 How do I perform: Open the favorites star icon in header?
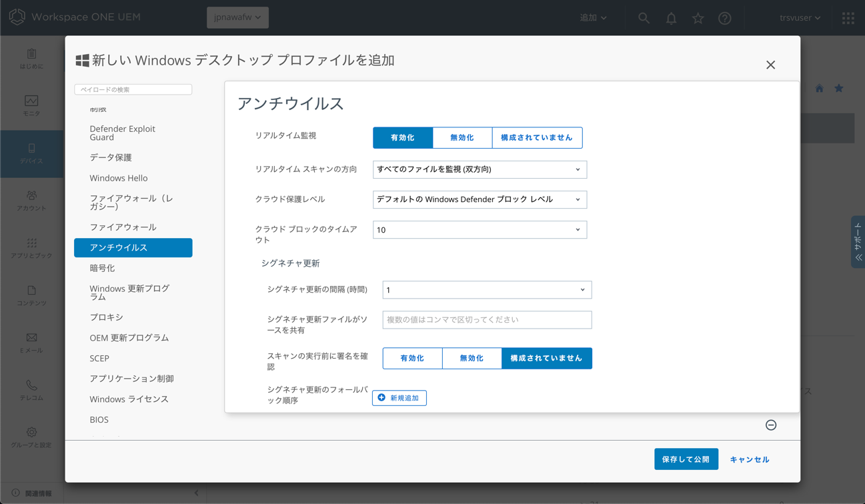(x=698, y=18)
